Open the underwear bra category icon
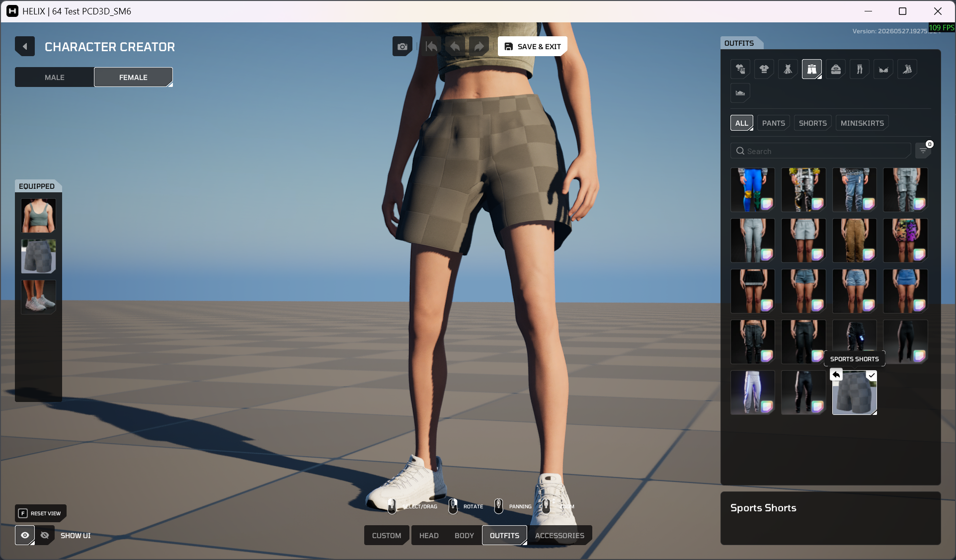The width and height of the screenshot is (956, 560). [x=883, y=69]
